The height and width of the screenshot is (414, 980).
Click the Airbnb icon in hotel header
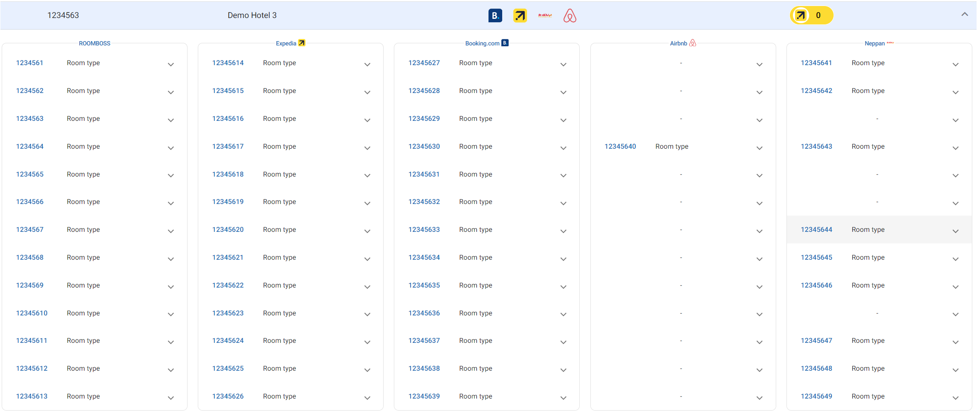[x=569, y=16]
